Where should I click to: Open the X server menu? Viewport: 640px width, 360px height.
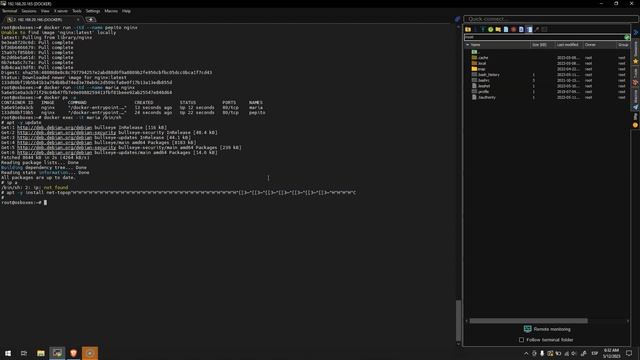pos(61,11)
